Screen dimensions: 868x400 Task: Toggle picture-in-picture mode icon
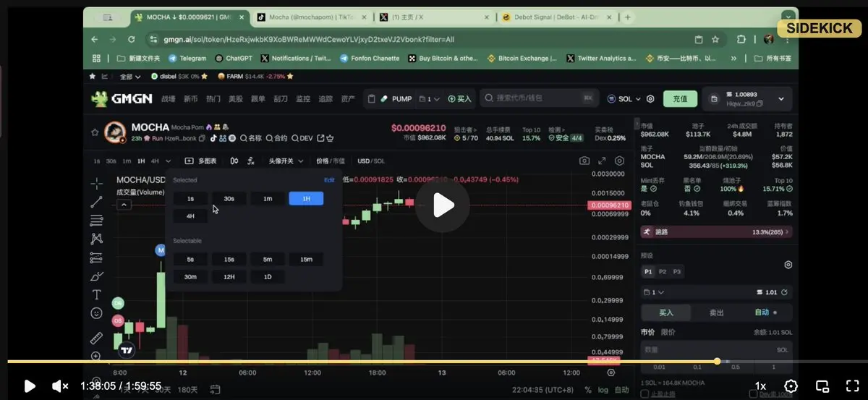pos(822,386)
